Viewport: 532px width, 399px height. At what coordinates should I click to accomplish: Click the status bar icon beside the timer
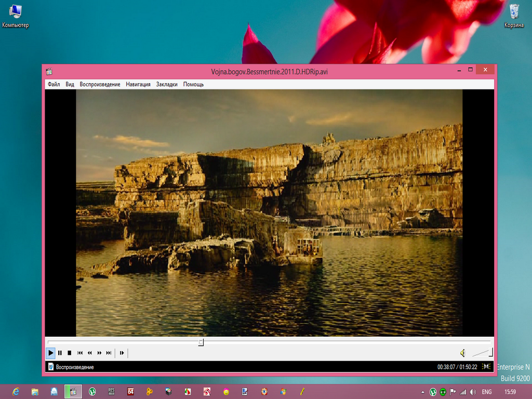click(x=486, y=367)
